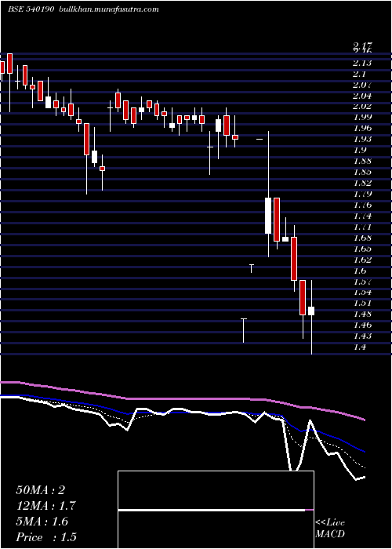Click the 1.54 axis label
392x549 pixels.
tap(362, 292)
